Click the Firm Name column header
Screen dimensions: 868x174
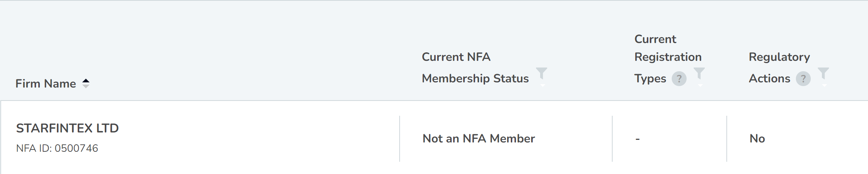click(x=46, y=83)
